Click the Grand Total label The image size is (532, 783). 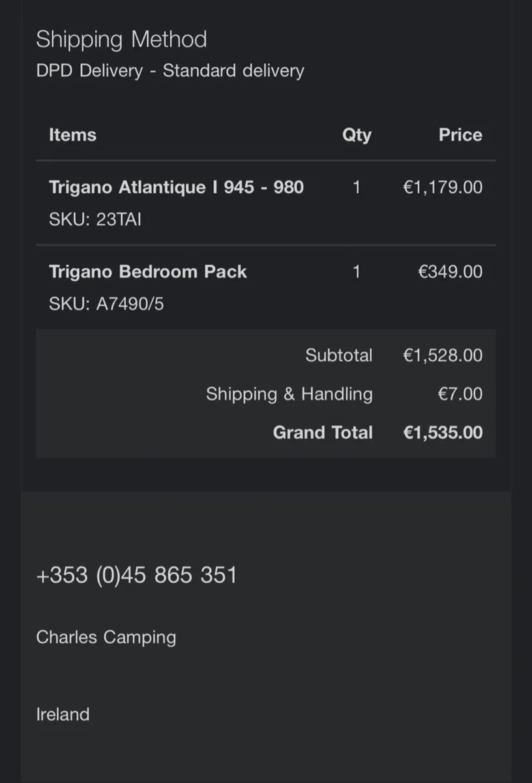tap(323, 433)
